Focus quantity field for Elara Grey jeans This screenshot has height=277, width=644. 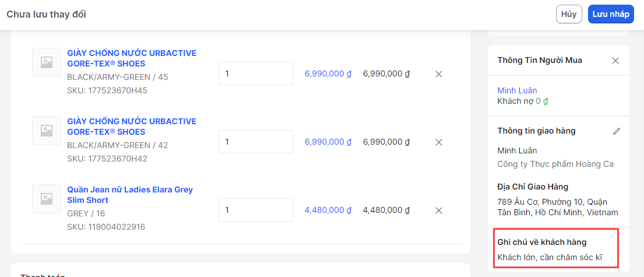click(255, 211)
